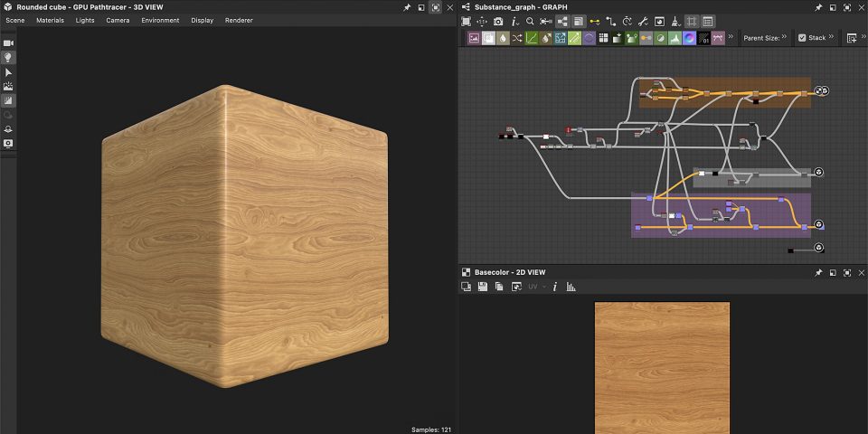Click the camera icon in 3D view sidebar
868x434 pixels.
pyautogui.click(x=8, y=42)
